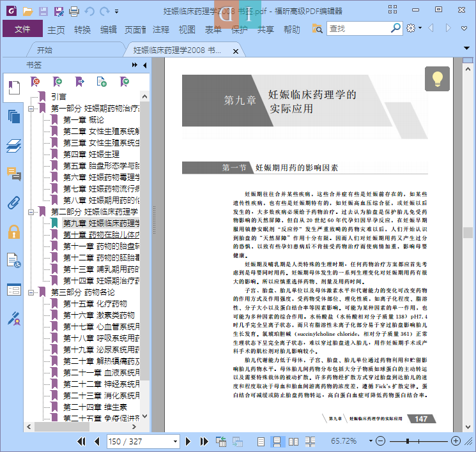Go to the first page
The width and height of the screenshot is (476, 452).
tap(81, 441)
